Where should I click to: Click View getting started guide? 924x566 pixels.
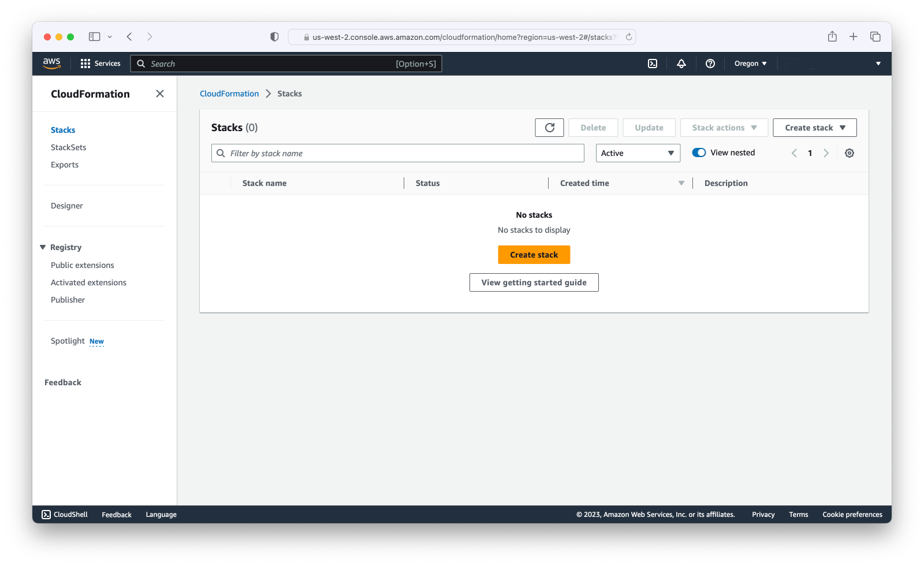click(x=534, y=282)
